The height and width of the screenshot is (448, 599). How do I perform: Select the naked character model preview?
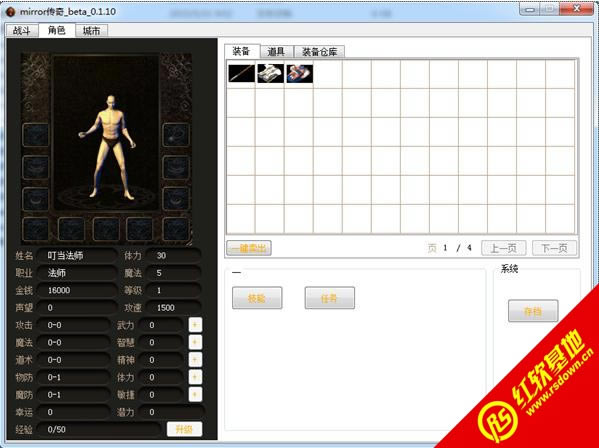click(107, 147)
